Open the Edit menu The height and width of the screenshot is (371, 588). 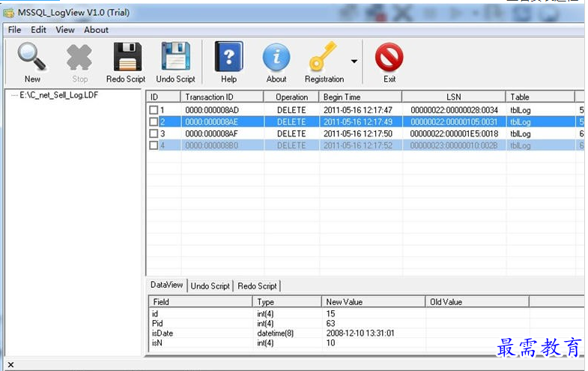click(38, 30)
